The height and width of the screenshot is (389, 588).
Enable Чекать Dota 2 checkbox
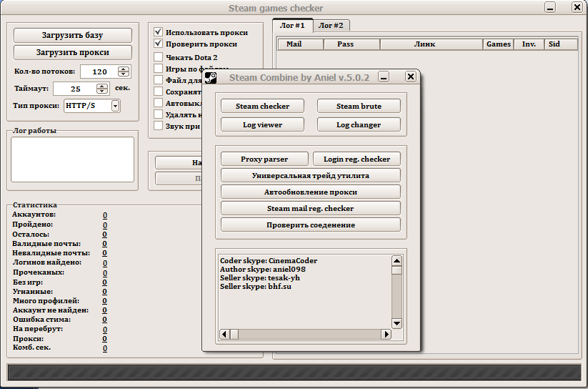pyautogui.click(x=158, y=57)
